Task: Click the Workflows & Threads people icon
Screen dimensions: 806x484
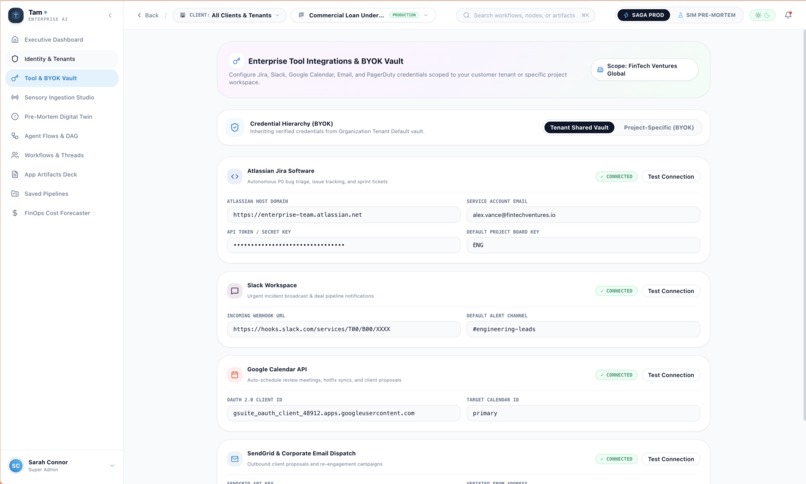Action: click(15, 155)
